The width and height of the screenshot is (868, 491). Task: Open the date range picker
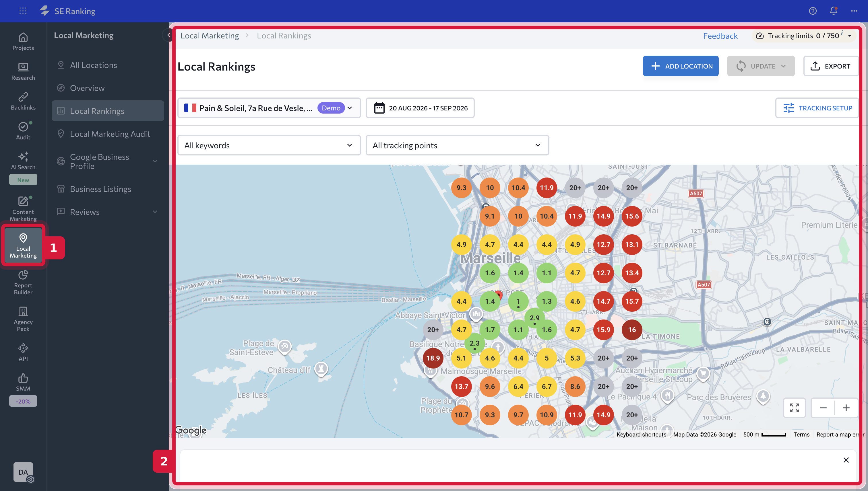[420, 108]
